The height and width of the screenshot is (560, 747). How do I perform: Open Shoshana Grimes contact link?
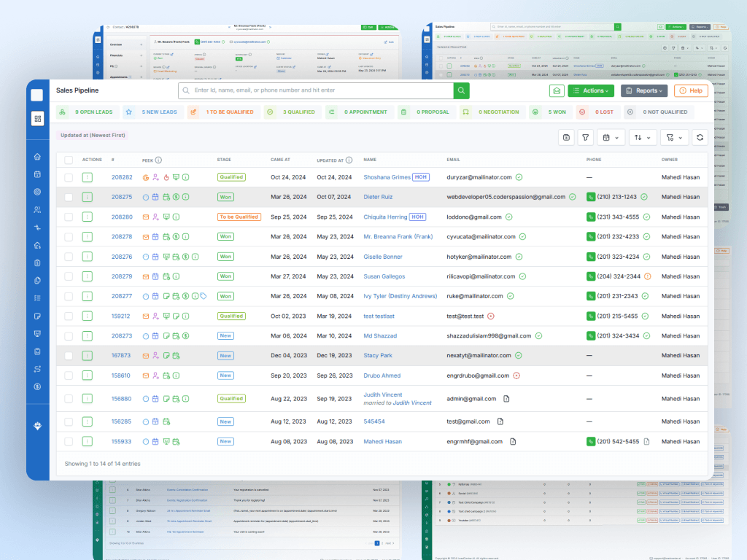[x=387, y=177]
